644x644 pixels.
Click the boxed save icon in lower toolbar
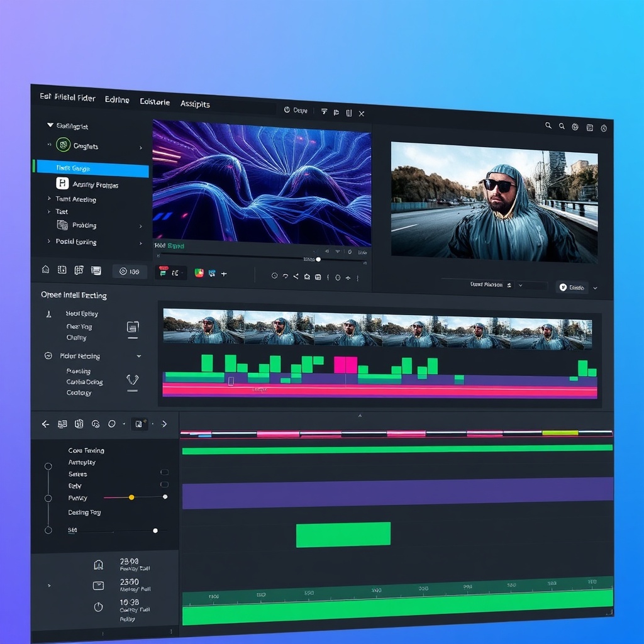[139, 424]
